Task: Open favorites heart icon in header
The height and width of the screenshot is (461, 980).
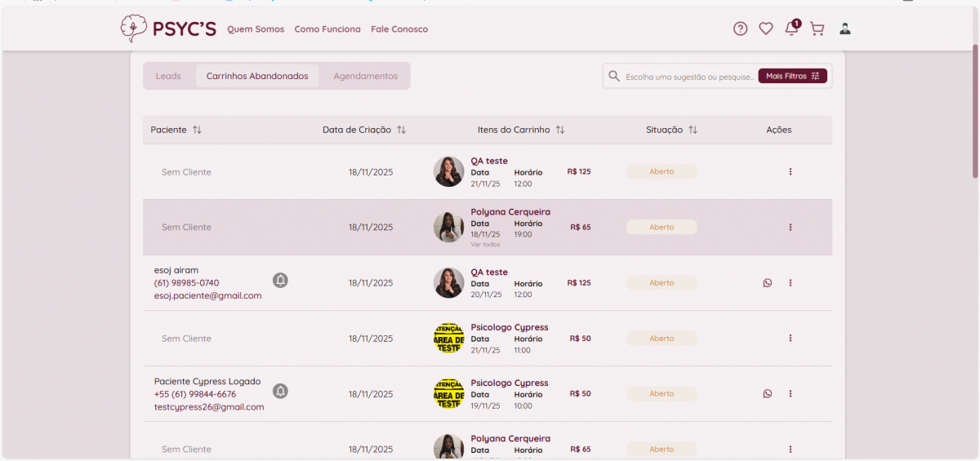Action: pyautogui.click(x=765, y=29)
